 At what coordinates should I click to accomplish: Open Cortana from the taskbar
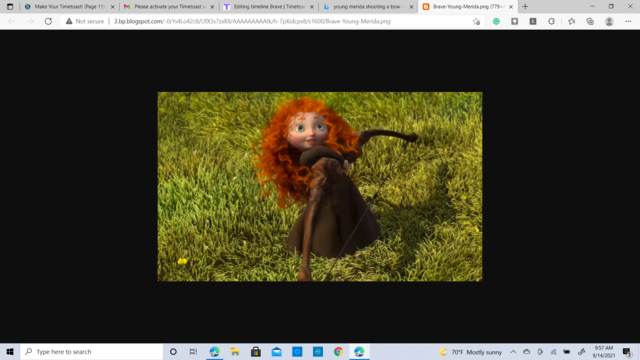[x=173, y=351]
